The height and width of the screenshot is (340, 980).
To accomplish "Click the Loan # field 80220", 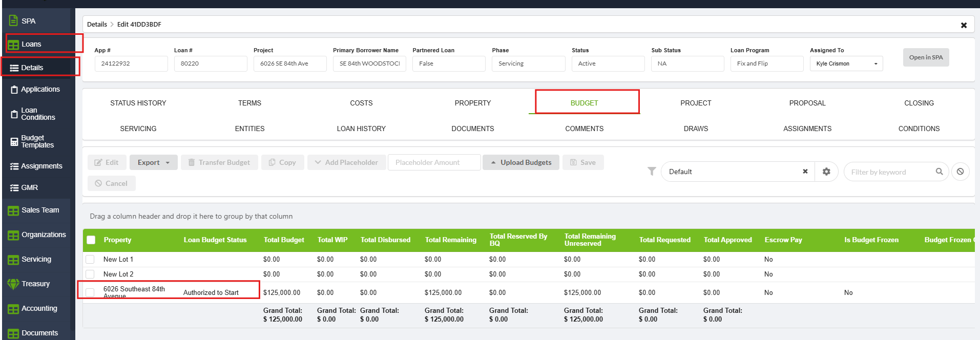I will [211, 63].
